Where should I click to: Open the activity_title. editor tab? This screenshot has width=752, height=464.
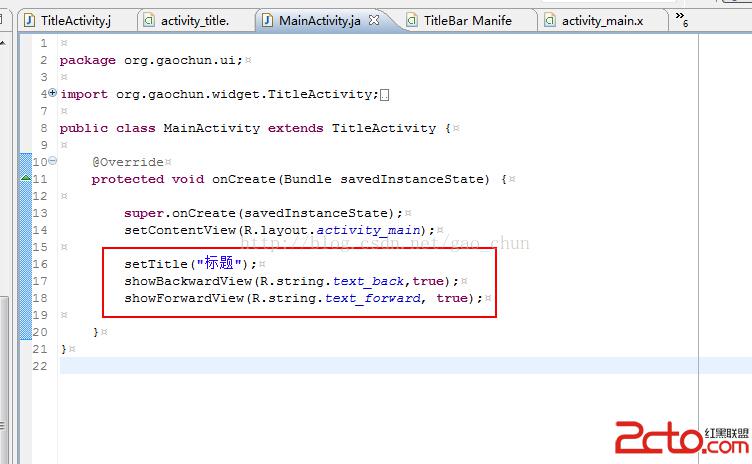click(x=194, y=21)
